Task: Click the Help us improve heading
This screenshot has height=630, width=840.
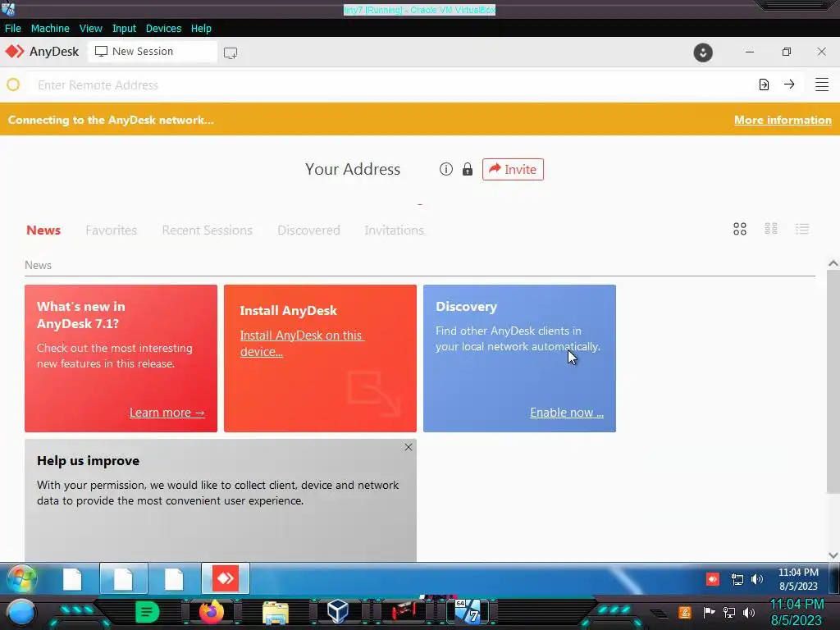Action: 88,461
